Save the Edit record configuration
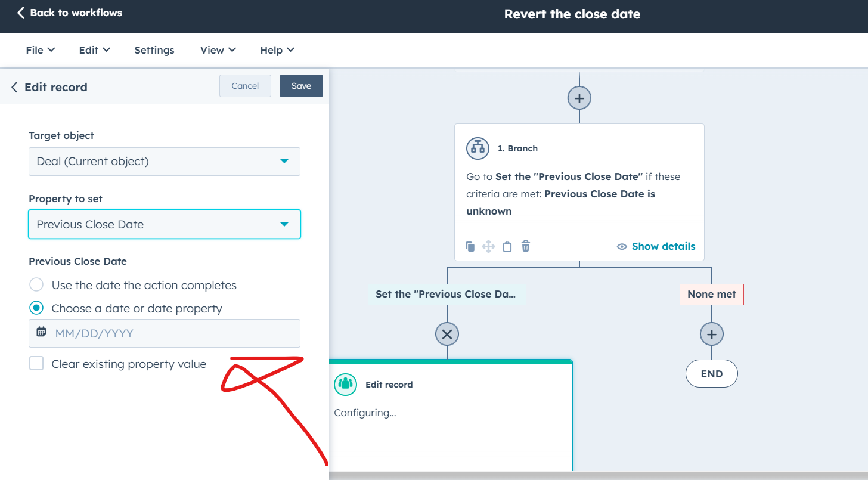The height and width of the screenshot is (480, 868). [301, 86]
